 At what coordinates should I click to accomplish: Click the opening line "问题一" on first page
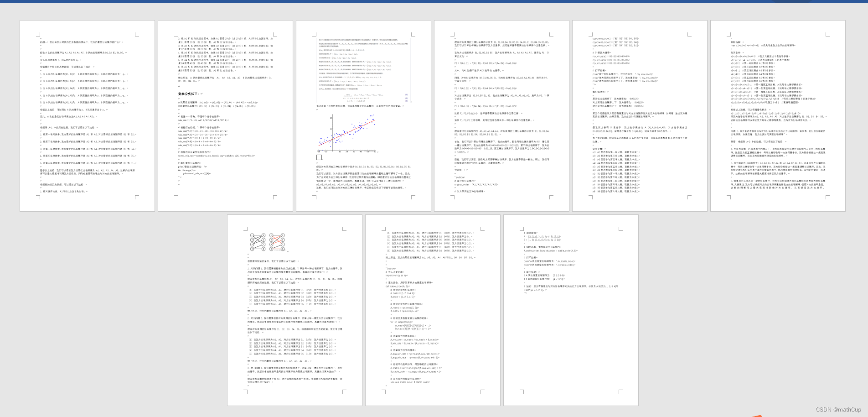click(x=80, y=42)
